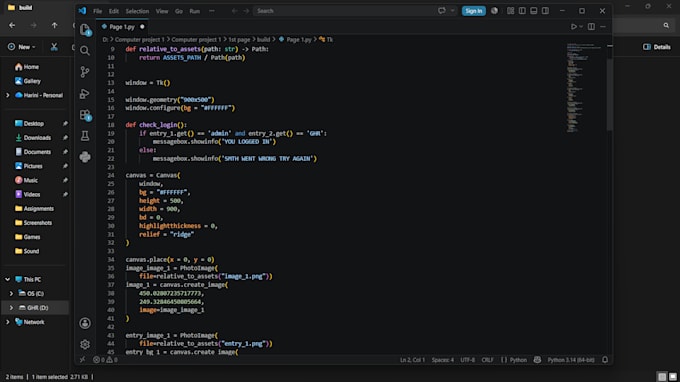Open the Copilot chat icon in the title bar

pyautogui.click(x=441, y=11)
